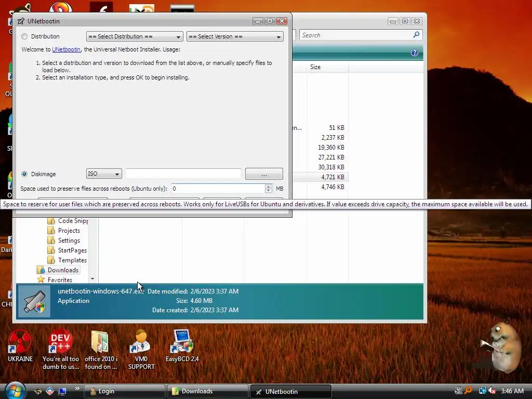Sort by the Size column header
The image size is (532, 399).
327,67
